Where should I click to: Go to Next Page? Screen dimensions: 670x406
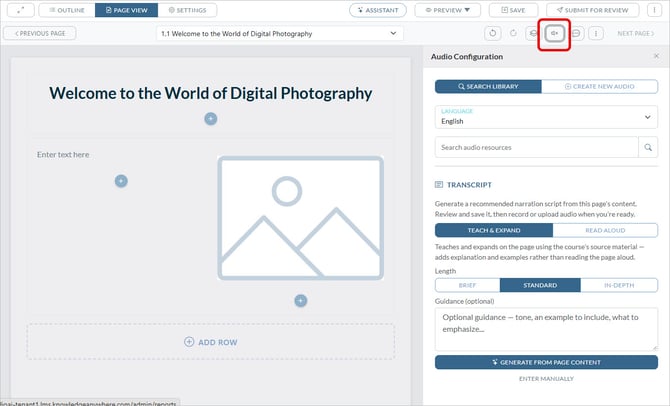click(635, 33)
